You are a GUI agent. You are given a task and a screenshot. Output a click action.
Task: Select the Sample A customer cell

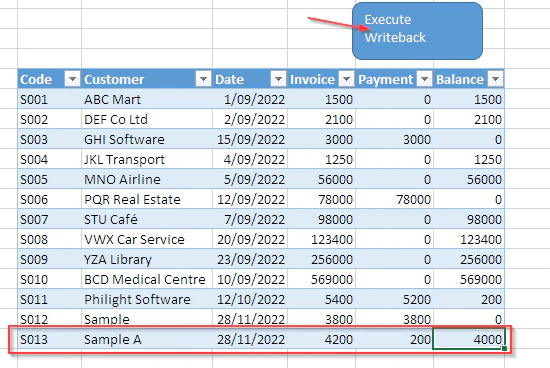tap(147, 339)
